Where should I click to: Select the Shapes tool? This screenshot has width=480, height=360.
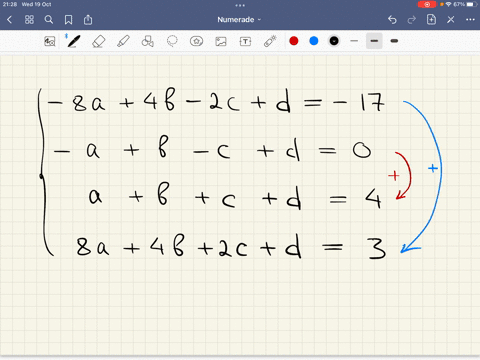click(148, 41)
